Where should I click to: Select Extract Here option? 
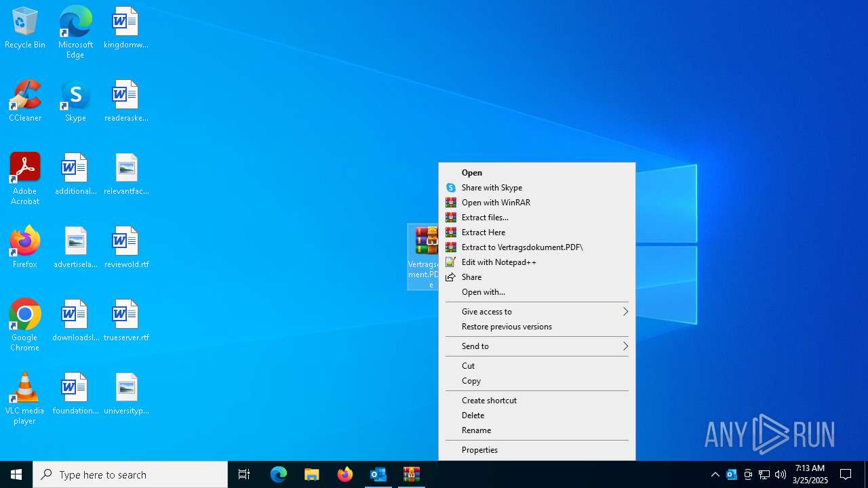coord(537,232)
